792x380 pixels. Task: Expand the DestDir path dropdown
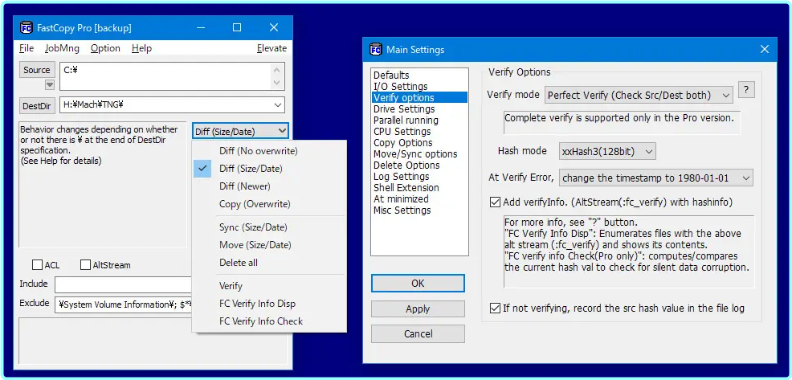pos(278,105)
